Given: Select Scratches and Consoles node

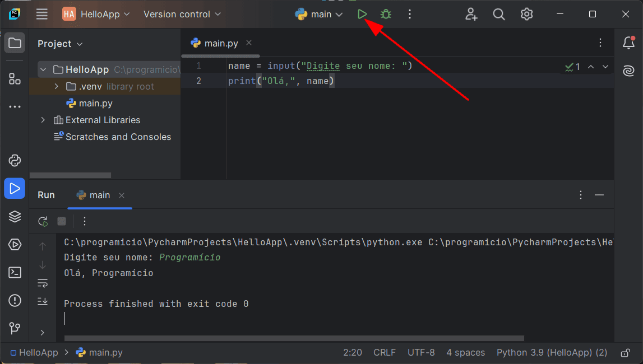Looking at the screenshot, I should coord(112,137).
